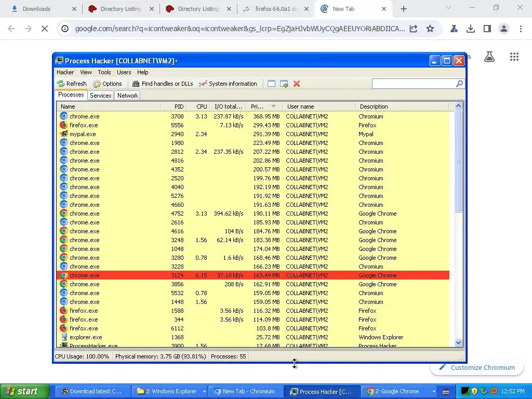Select Google Chrome process PID 4752
This screenshot has height=399, width=532.
[x=253, y=214]
